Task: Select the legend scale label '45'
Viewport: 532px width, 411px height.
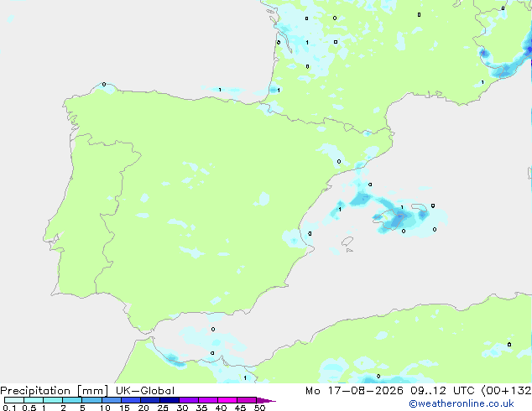Action: click(x=240, y=408)
